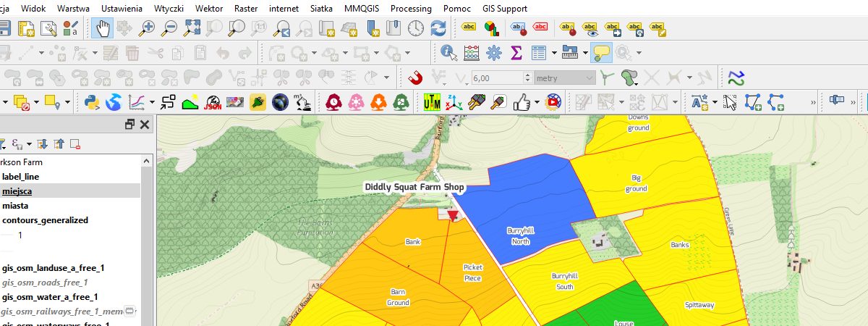Open the 'metry' units dropdown

pyautogui.click(x=564, y=78)
